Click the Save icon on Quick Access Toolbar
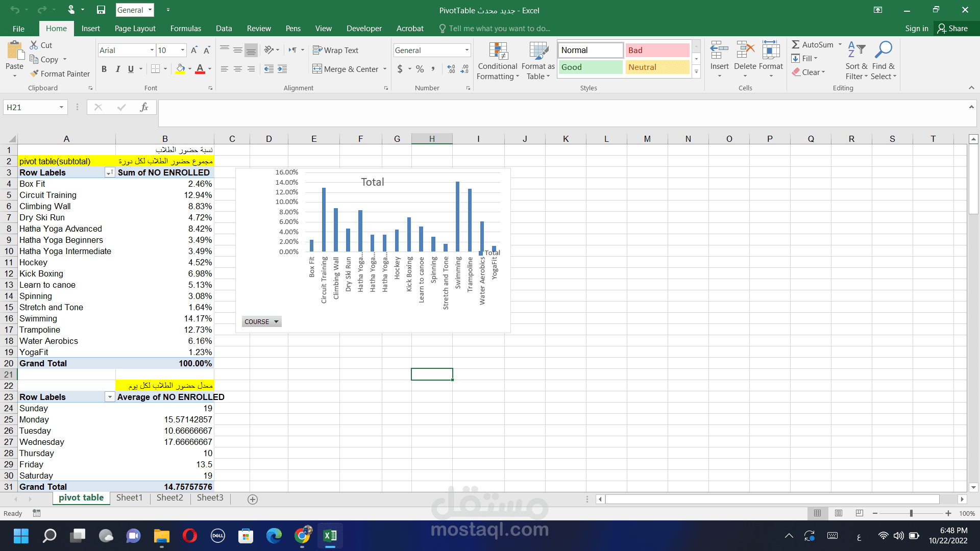Image resolution: width=980 pixels, height=551 pixels. [101, 10]
